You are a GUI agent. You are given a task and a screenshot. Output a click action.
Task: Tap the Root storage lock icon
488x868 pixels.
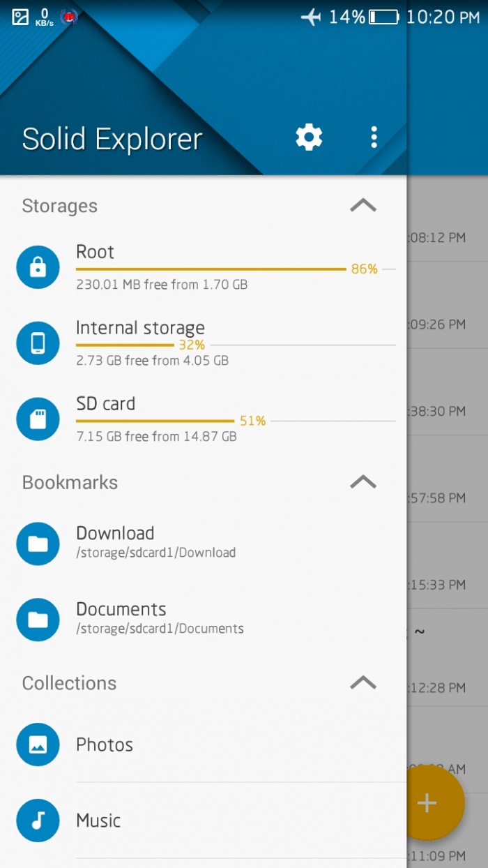[x=38, y=267]
